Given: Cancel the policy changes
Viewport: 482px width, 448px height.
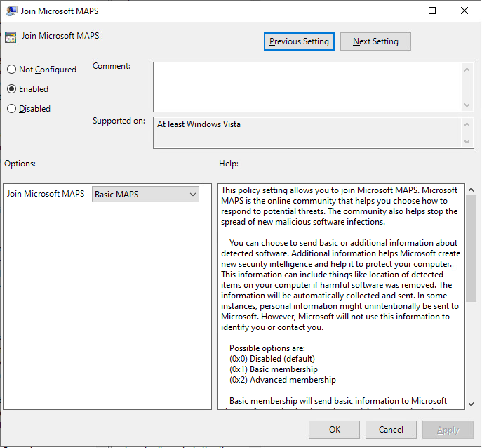Looking at the screenshot, I should click(x=391, y=429).
